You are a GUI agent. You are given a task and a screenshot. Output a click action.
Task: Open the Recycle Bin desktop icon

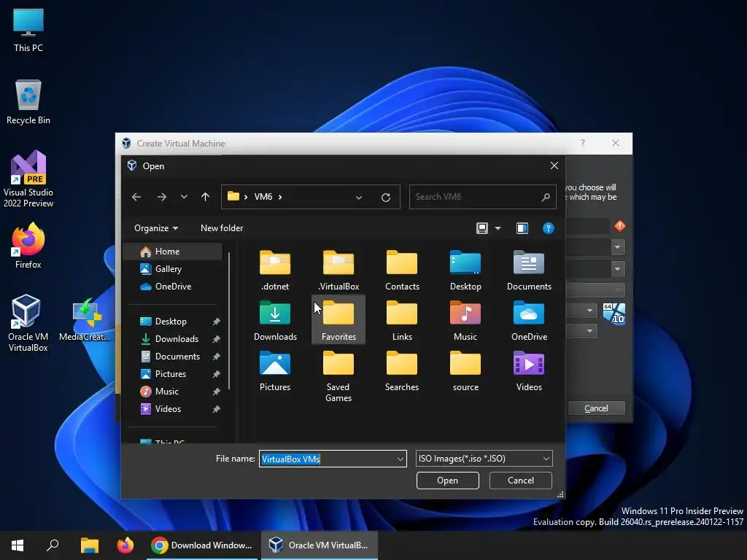(x=28, y=102)
